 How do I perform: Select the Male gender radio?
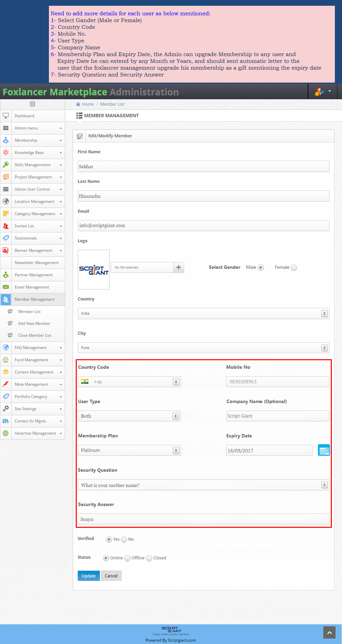coord(261,267)
